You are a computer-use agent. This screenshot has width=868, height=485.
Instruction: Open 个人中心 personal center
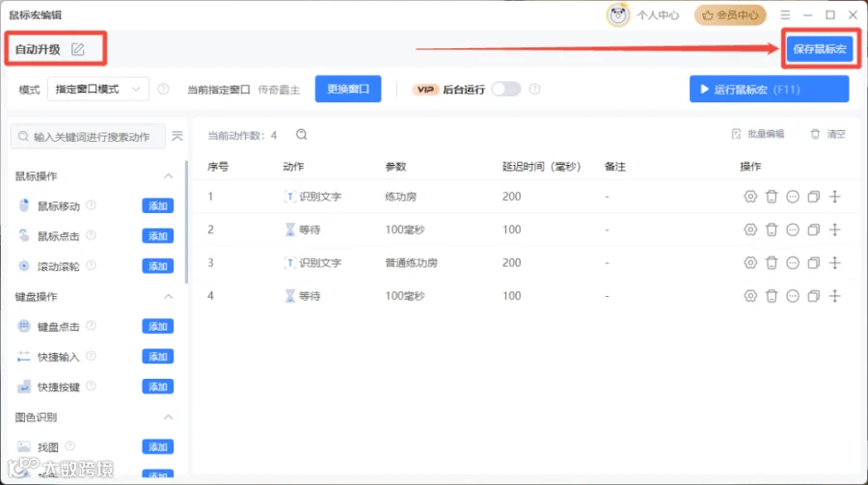(644, 15)
